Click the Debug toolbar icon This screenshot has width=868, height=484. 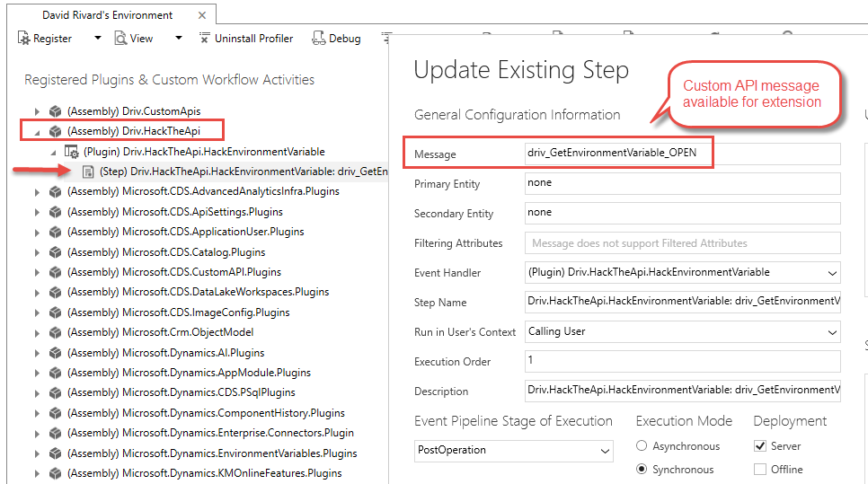point(318,39)
